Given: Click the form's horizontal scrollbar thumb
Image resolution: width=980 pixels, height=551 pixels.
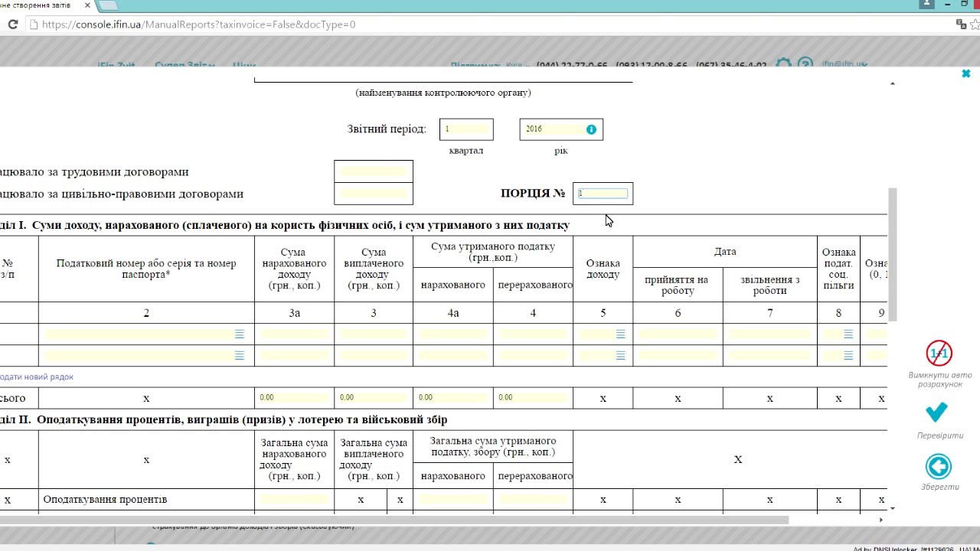Looking at the screenshot, I should (x=394, y=520).
